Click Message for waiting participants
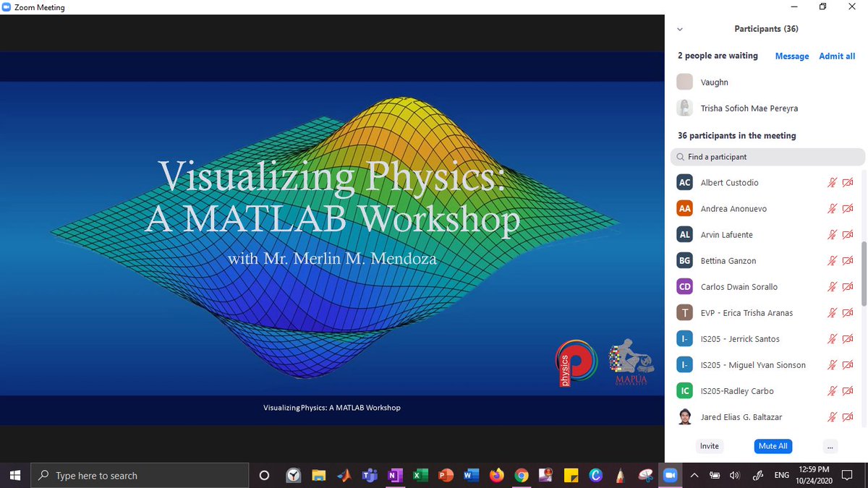The image size is (868, 488). point(792,56)
